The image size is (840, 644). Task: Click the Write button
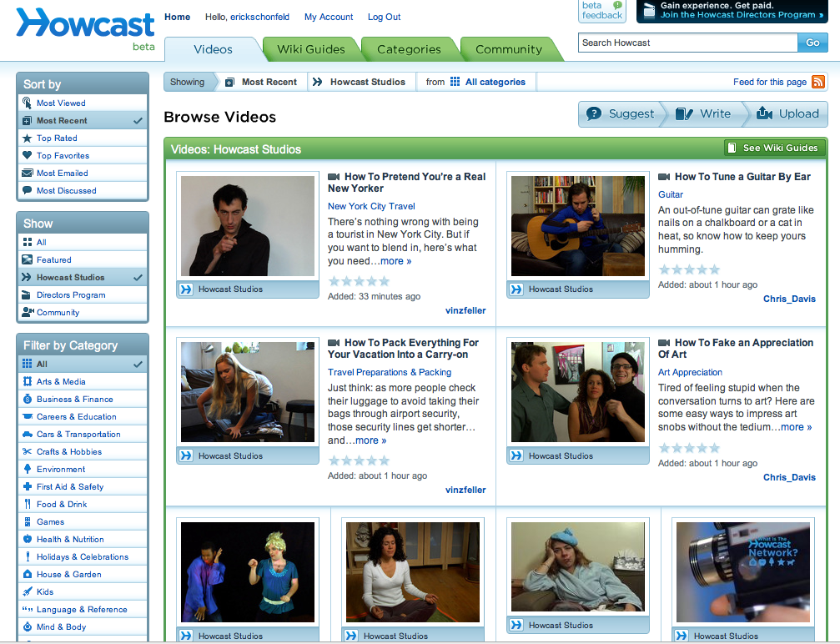(704, 113)
